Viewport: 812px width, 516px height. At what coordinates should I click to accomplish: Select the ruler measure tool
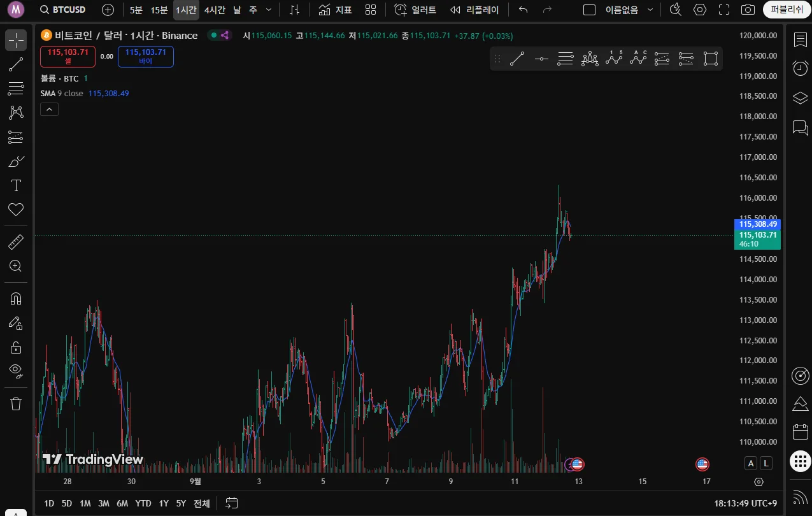click(x=16, y=242)
